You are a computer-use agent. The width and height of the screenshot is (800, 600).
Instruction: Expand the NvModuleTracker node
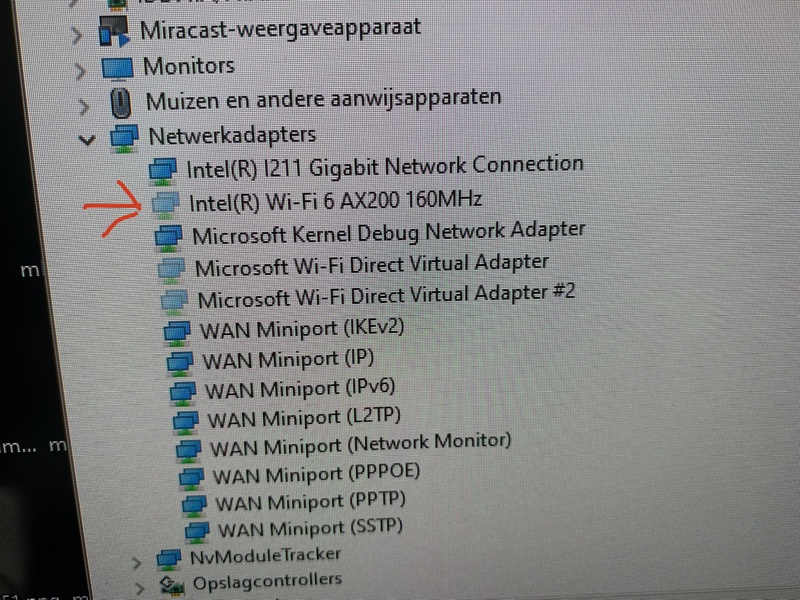tap(136, 563)
